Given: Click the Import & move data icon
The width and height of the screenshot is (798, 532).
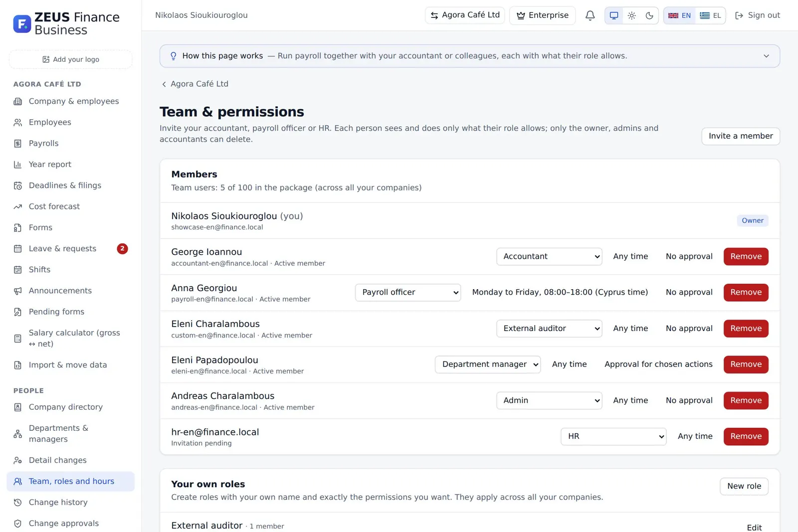Looking at the screenshot, I should 18,365.
